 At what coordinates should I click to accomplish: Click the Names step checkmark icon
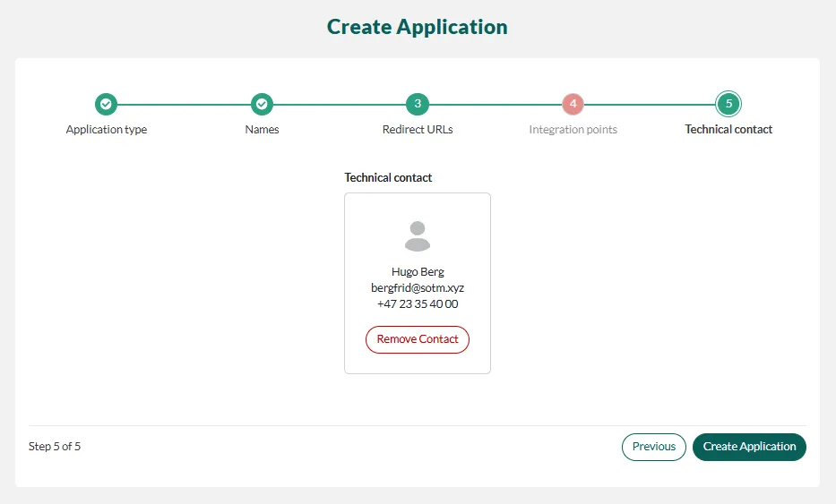coord(262,105)
